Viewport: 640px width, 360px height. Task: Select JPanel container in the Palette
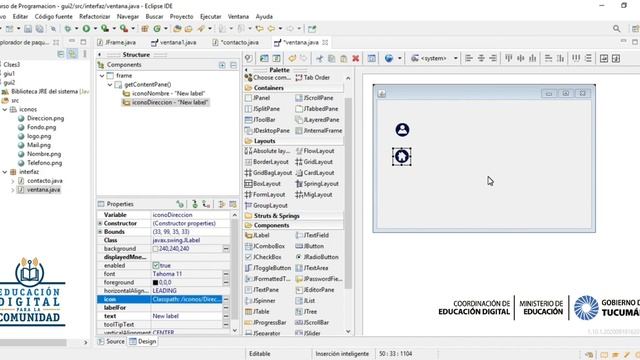tap(258, 98)
